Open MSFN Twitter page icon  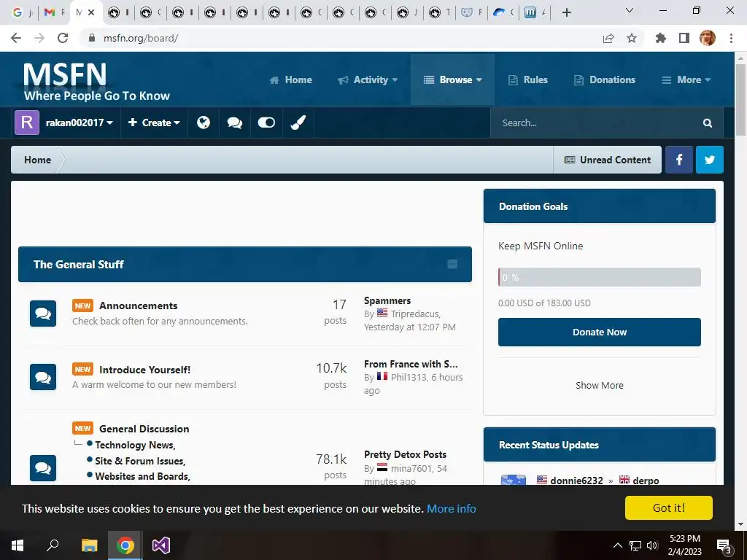709,160
